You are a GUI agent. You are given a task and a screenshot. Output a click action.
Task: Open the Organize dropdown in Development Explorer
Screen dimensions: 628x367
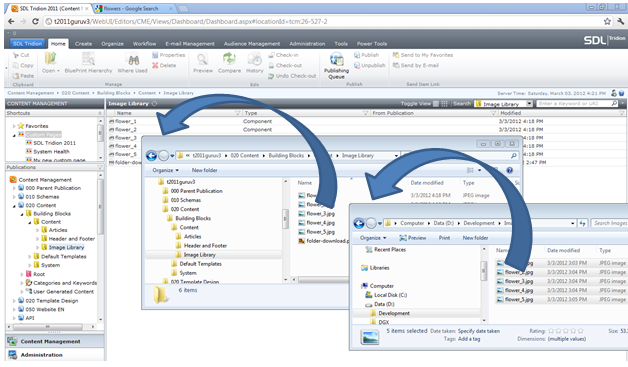[x=373, y=238]
